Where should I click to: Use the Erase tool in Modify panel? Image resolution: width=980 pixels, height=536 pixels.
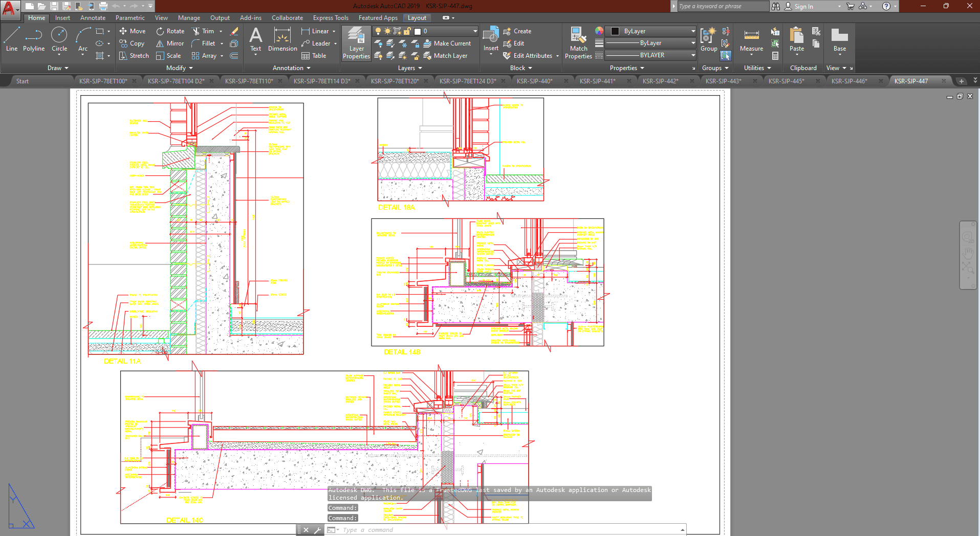(x=234, y=31)
